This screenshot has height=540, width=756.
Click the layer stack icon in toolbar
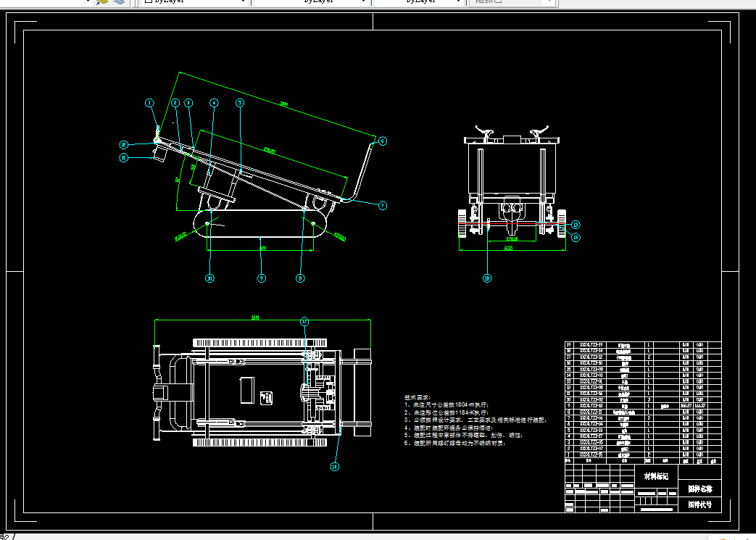119,2
